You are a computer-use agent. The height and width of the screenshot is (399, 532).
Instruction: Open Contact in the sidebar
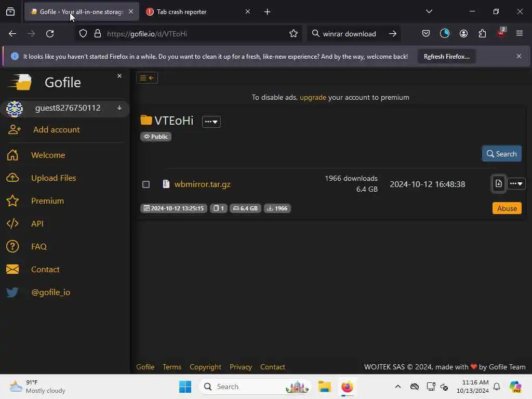45,270
